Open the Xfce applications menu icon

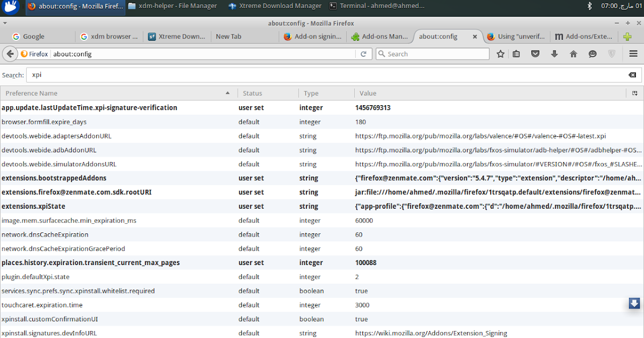point(11,6)
